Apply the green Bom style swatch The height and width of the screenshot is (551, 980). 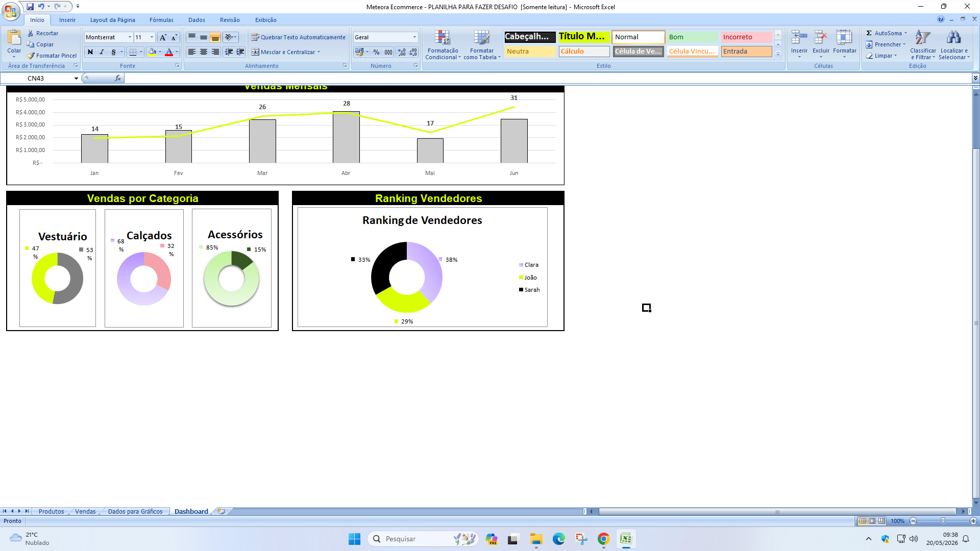tap(692, 37)
